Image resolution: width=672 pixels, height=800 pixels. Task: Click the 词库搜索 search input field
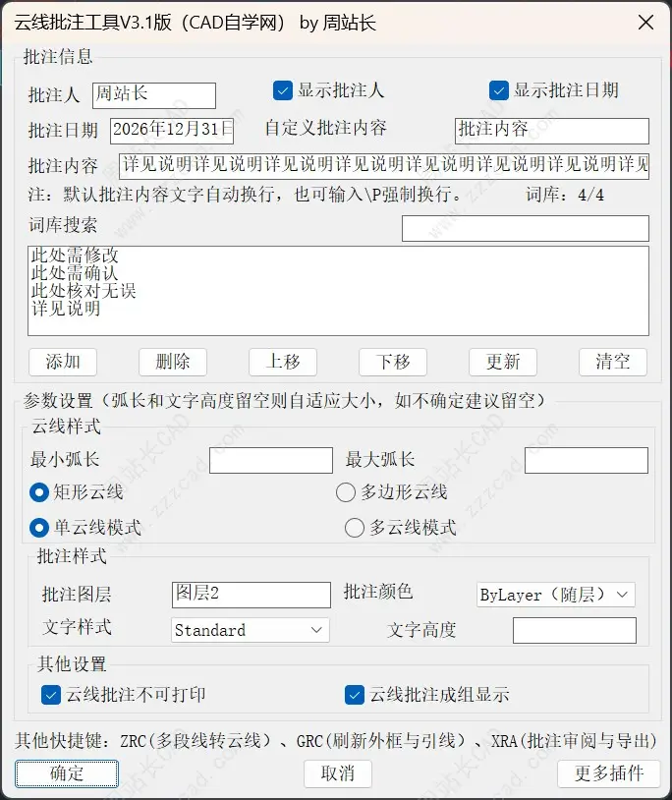pos(525,229)
